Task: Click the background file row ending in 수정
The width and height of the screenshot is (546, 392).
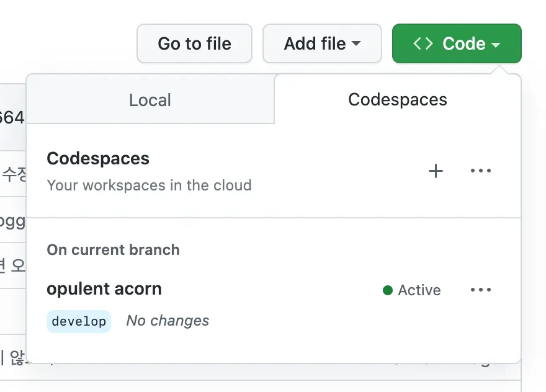Action: point(14,174)
